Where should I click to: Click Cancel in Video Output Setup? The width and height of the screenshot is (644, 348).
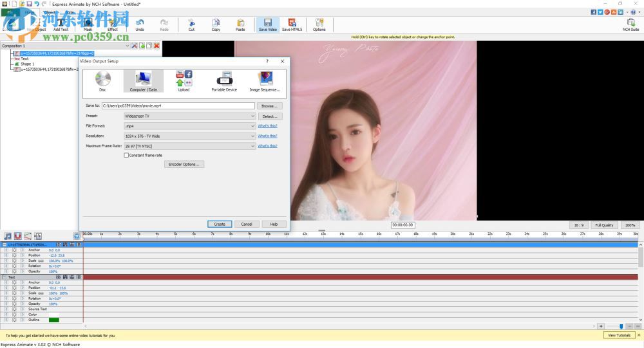247,224
